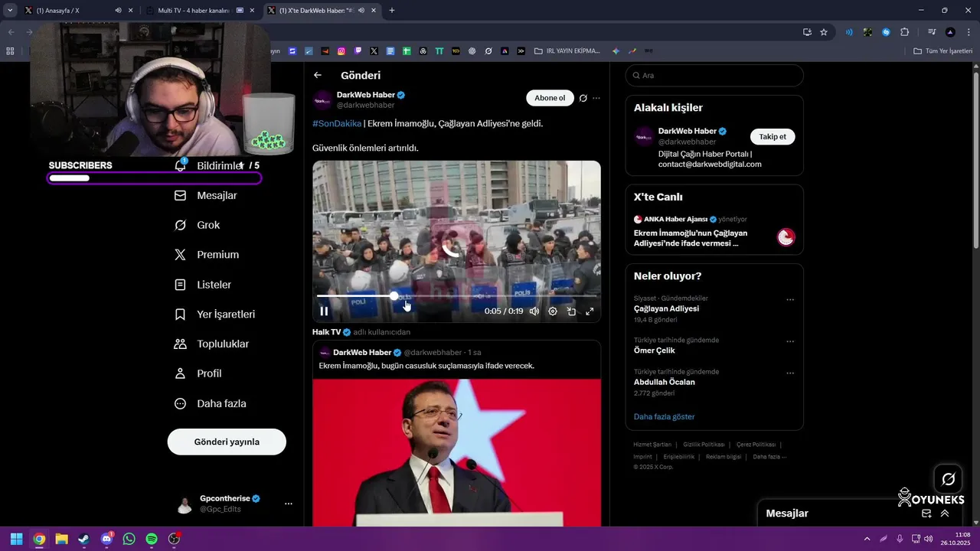980x551 pixels.
Task: Open the post's three-dot more menu
Action: tap(596, 98)
